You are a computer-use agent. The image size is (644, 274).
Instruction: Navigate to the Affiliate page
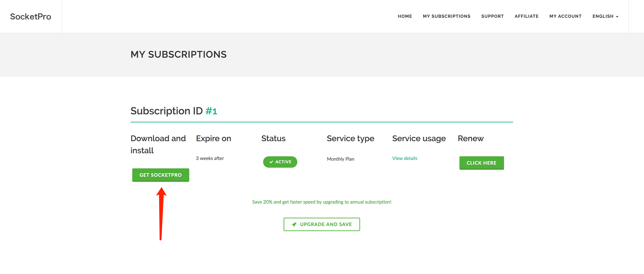[526, 16]
